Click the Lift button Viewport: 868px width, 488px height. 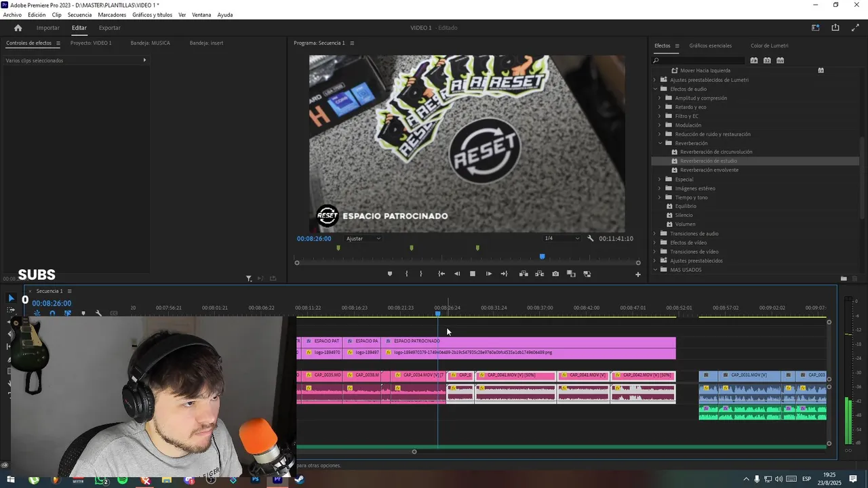tap(524, 274)
